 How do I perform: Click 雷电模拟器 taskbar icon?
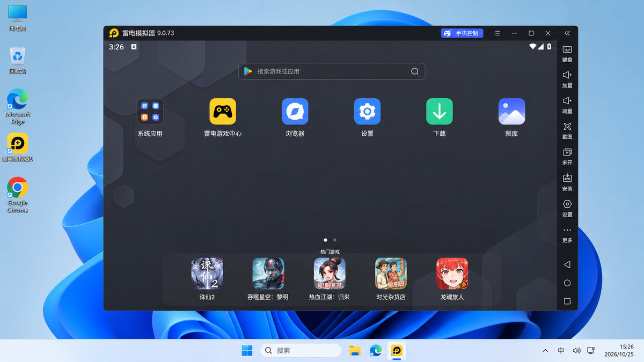(397, 351)
